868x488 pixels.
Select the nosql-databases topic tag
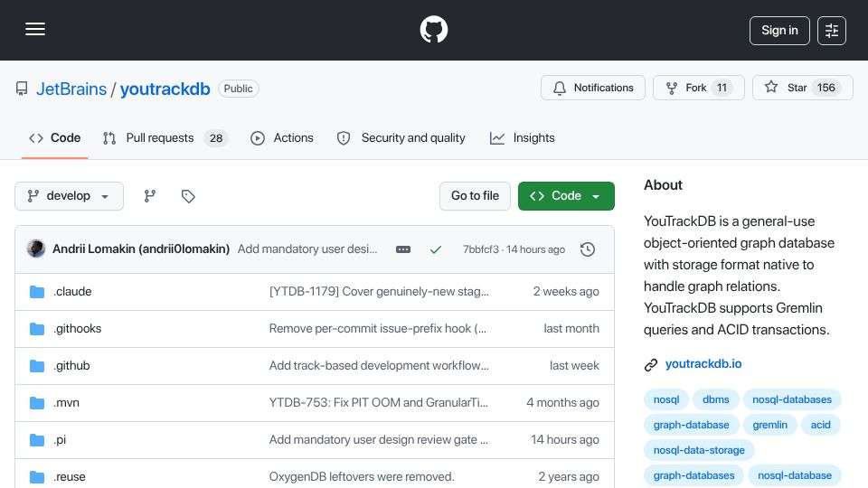coord(792,399)
